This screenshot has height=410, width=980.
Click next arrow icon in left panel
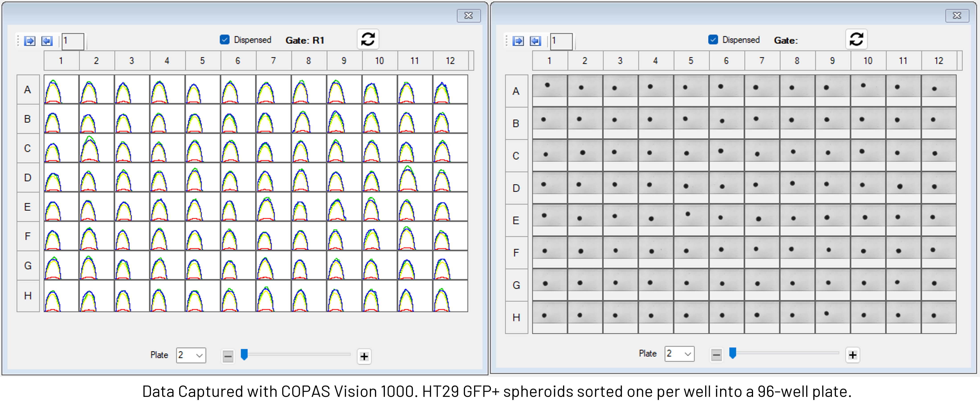(29, 41)
